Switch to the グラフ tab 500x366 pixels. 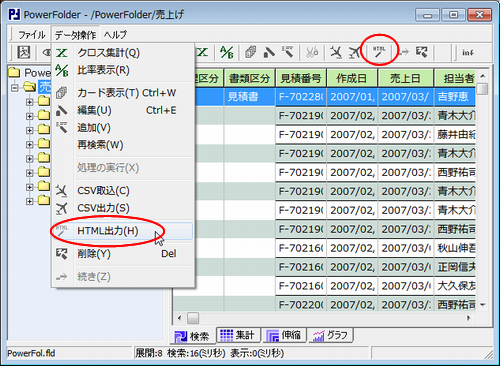tap(330, 335)
